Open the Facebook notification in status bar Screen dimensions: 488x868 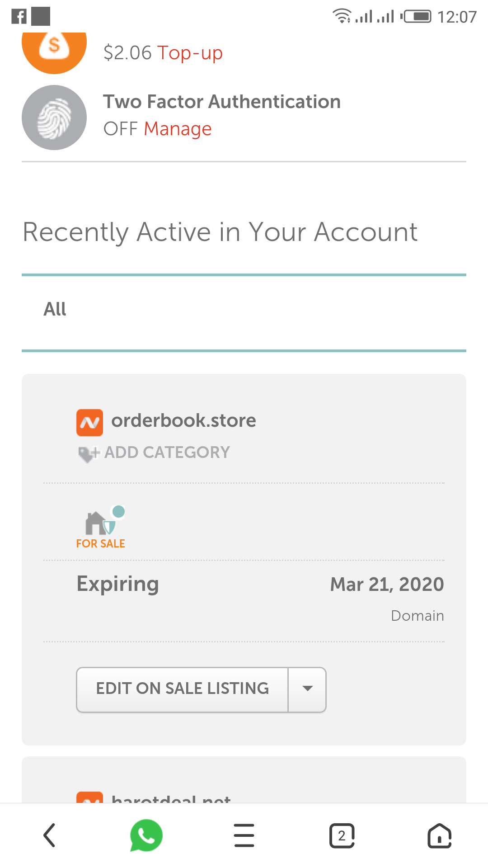click(x=19, y=17)
